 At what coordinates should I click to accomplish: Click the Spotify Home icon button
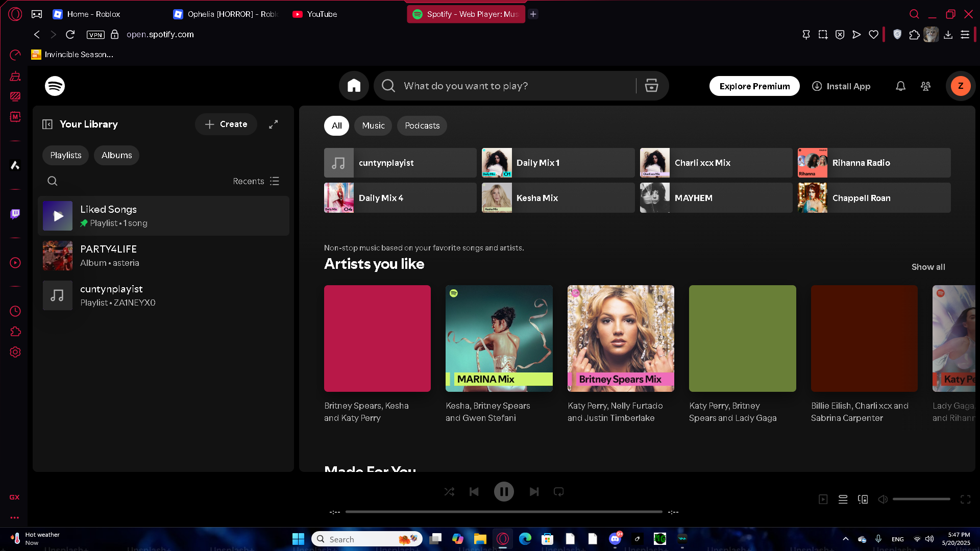(354, 86)
